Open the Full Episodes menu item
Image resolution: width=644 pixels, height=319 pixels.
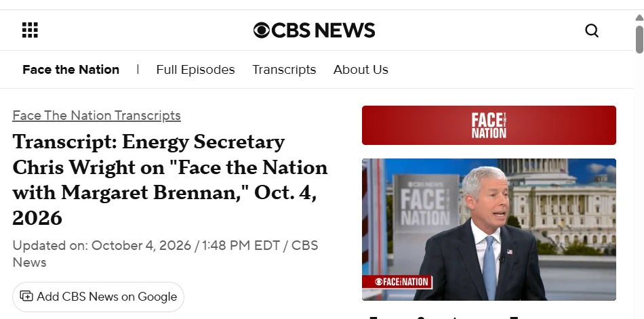(195, 69)
